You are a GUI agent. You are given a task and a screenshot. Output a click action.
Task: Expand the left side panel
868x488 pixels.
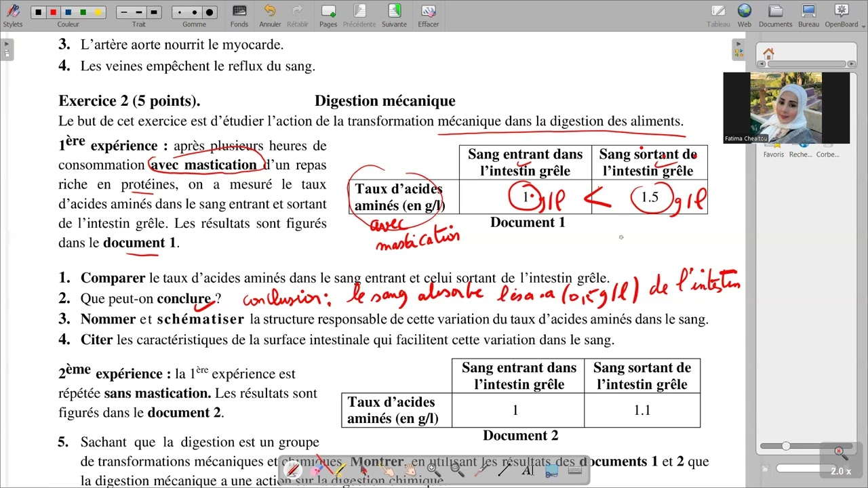[x=6, y=49]
